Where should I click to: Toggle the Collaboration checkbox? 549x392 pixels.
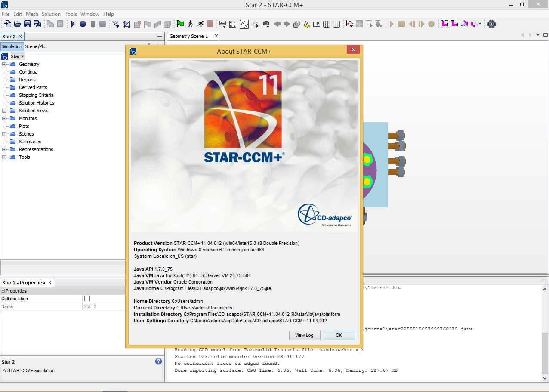[x=87, y=299]
